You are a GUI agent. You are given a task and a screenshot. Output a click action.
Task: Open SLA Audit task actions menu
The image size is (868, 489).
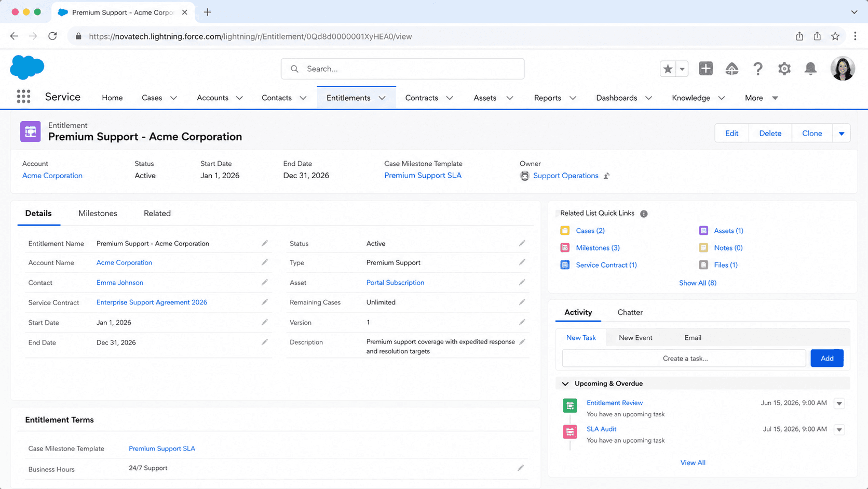tap(839, 430)
